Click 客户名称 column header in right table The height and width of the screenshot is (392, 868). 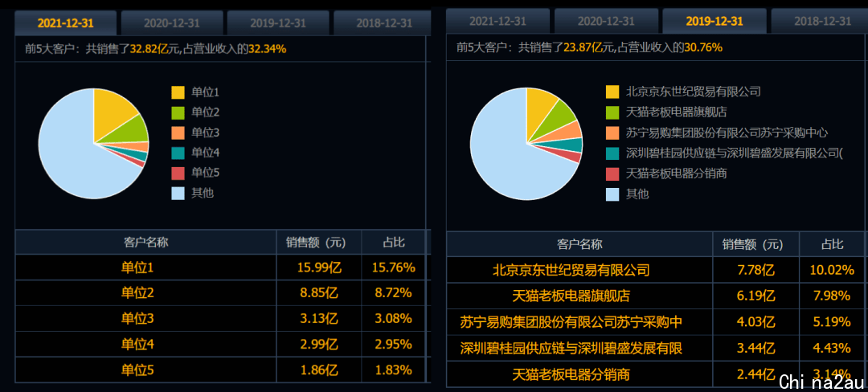point(579,244)
